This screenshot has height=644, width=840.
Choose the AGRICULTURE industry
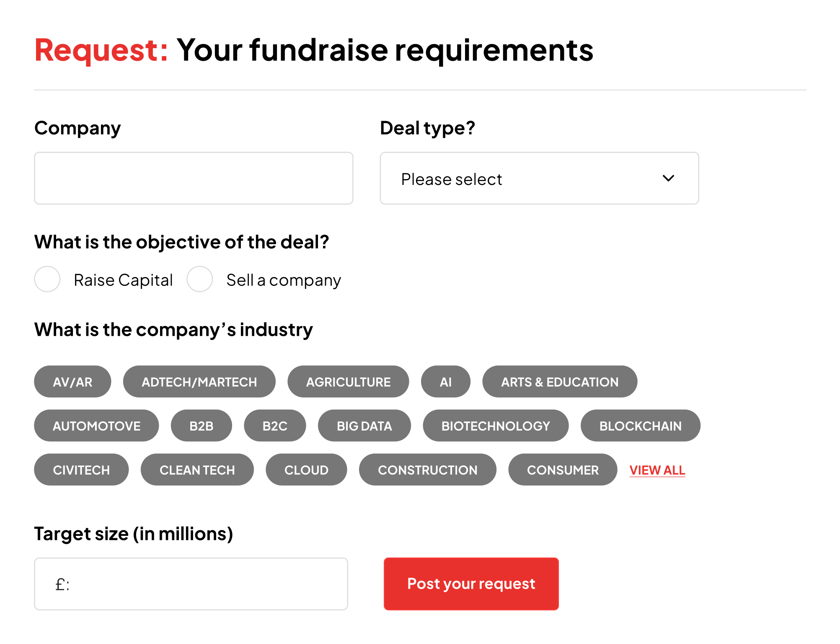(348, 382)
